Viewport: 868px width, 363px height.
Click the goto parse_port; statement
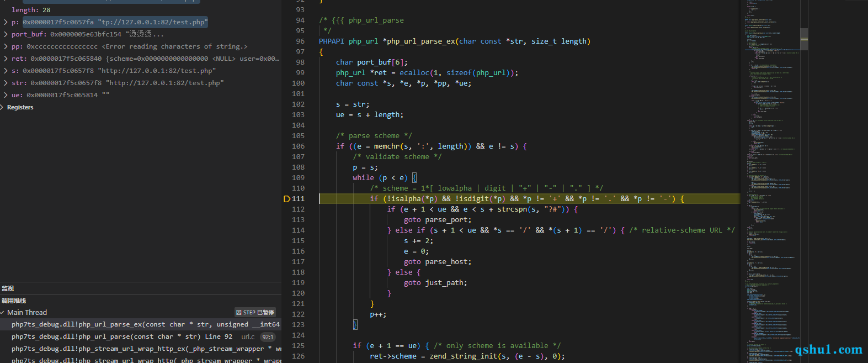(438, 220)
